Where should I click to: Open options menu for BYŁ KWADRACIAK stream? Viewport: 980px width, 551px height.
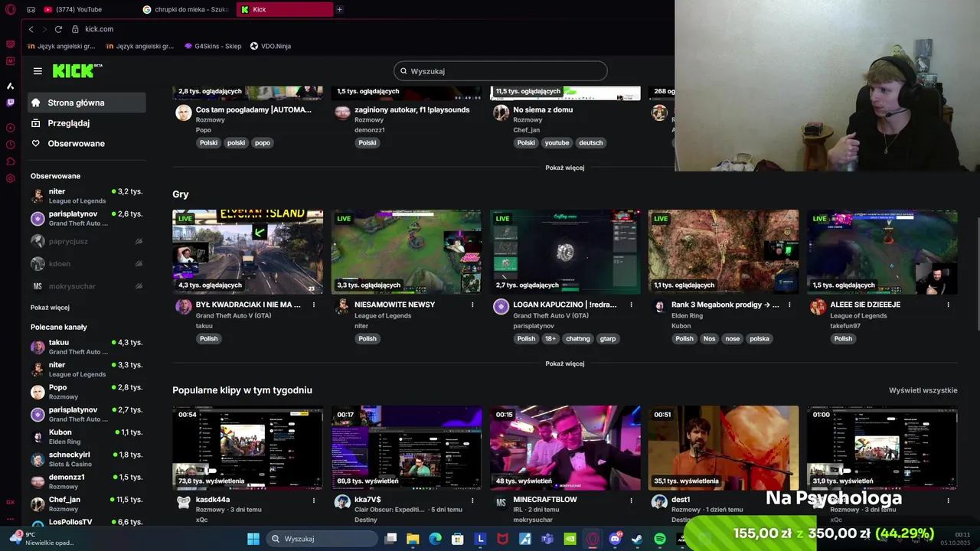(x=314, y=305)
